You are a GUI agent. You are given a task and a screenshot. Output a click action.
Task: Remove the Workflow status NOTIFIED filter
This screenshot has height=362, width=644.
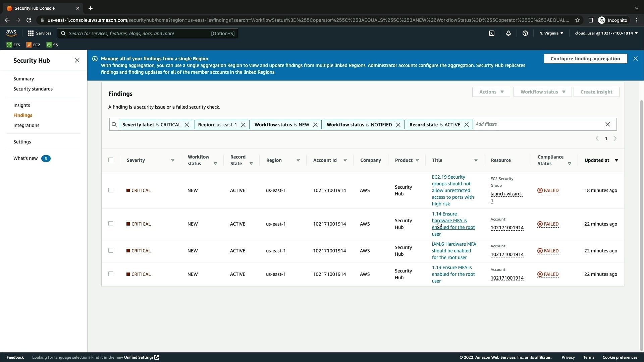coord(398,125)
